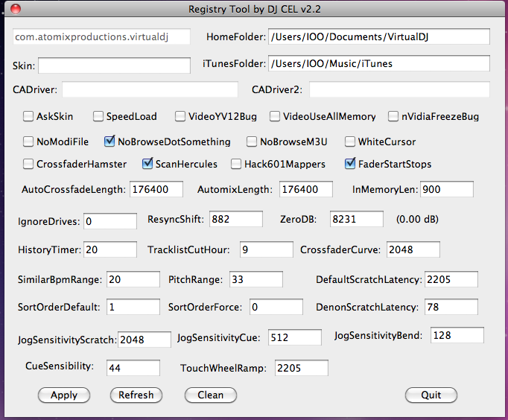
Task: Click the Refresh button
Action: tap(136, 395)
